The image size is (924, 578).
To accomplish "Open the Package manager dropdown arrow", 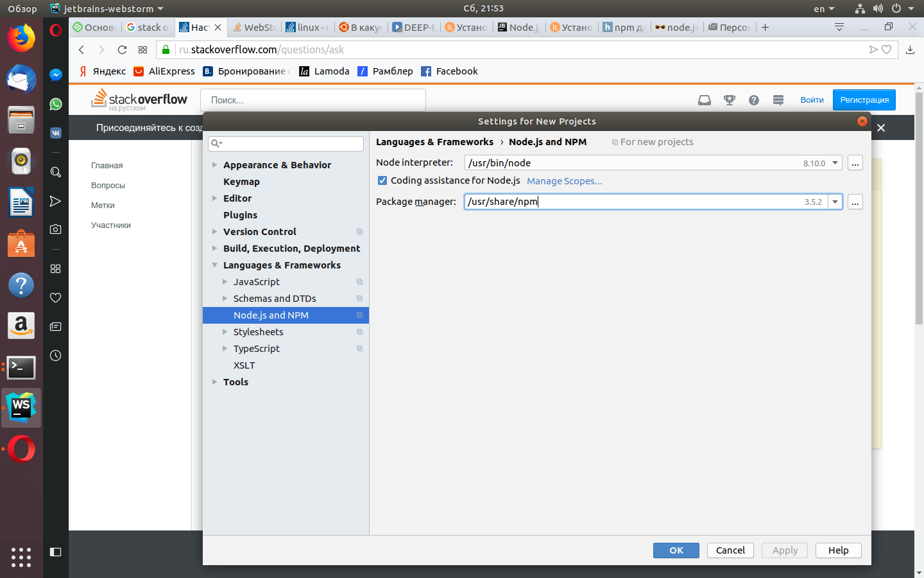I will (835, 202).
